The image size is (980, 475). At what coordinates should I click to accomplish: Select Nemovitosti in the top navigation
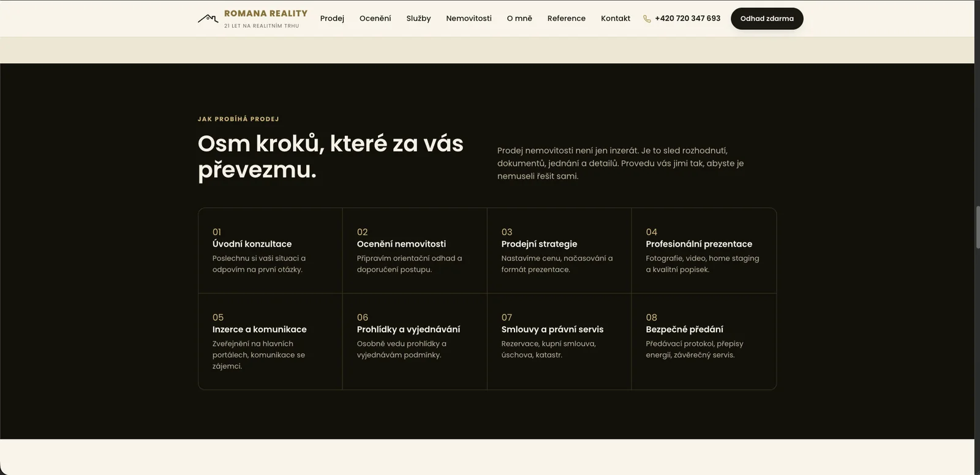[x=469, y=18]
